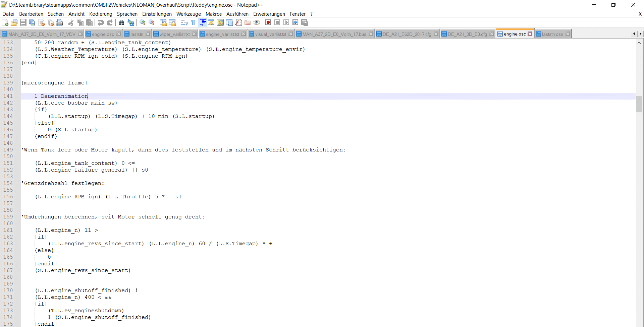Click line 156 with engine_RPM_ign code
644x327 pixels.
pyautogui.click(x=108, y=197)
